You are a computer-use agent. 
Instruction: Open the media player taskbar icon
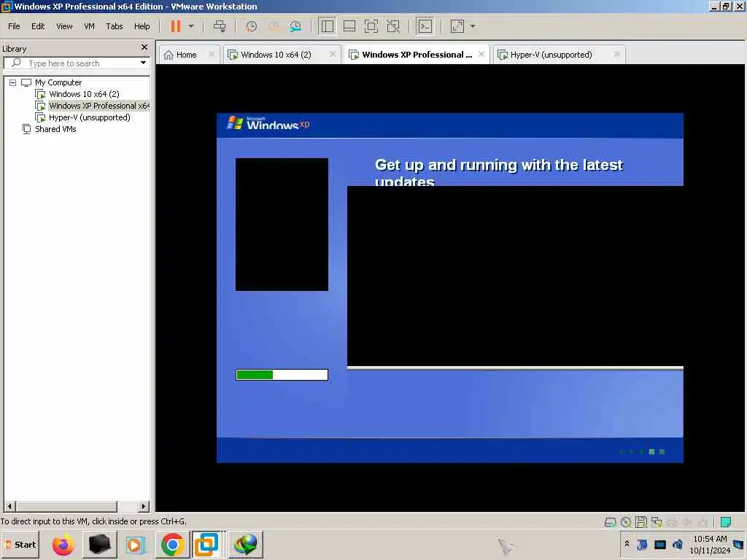click(x=135, y=544)
